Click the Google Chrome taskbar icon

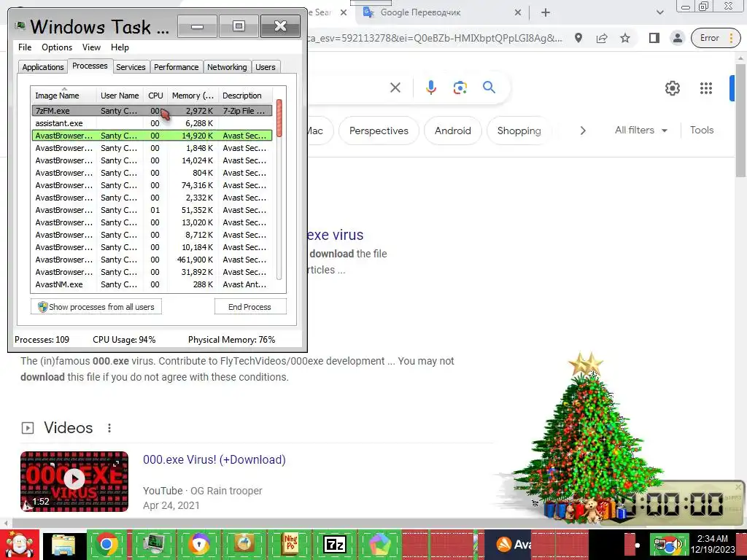pos(107,545)
